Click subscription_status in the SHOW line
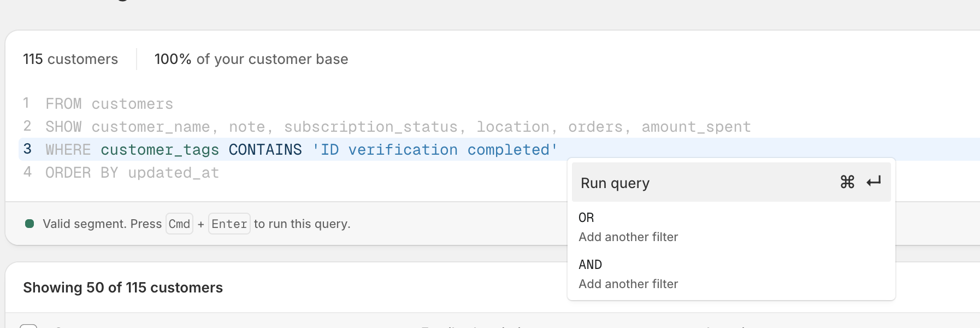980x328 pixels. tap(371, 127)
